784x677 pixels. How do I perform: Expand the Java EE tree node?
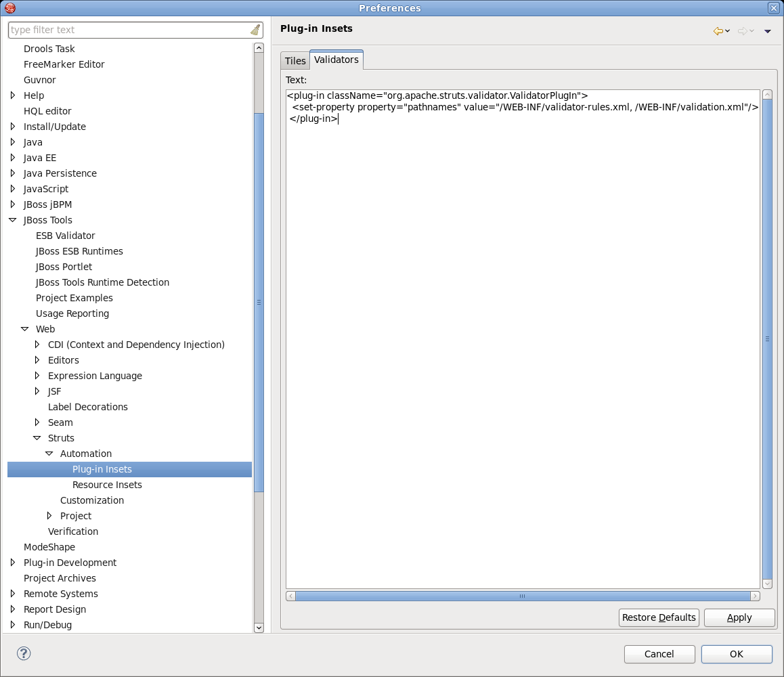pos(12,158)
